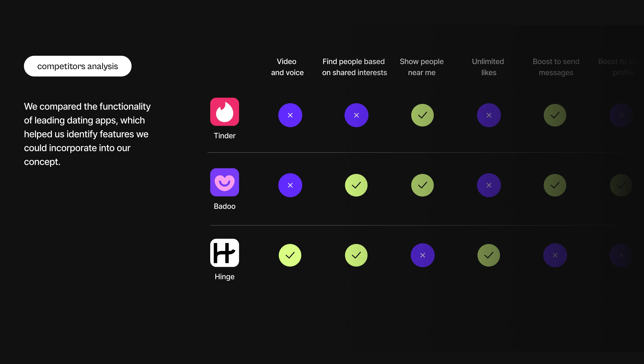644x364 pixels.
Task: Click the Show people near me header
Action: click(422, 67)
